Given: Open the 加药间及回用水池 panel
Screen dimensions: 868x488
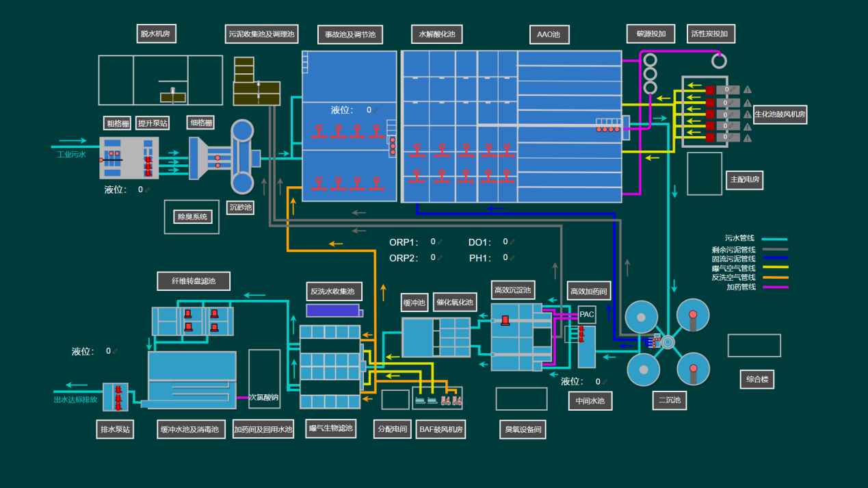Looking at the screenshot, I should tap(263, 429).
